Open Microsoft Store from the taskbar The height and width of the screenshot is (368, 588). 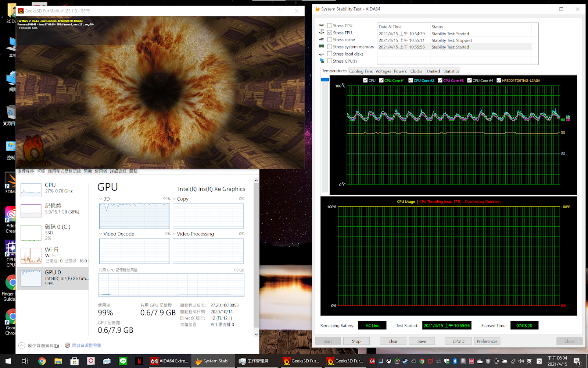[x=74, y=361]
